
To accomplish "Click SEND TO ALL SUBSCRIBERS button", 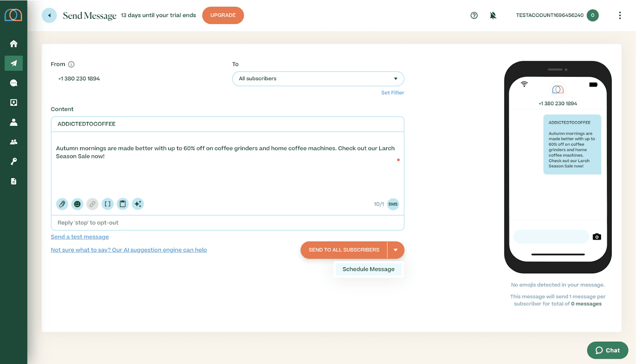I will point(344,250).
